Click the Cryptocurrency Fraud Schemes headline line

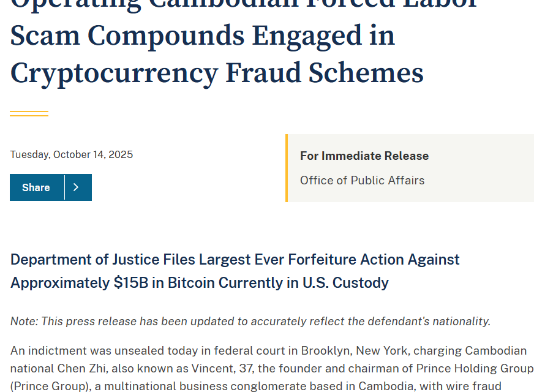pos(217,73)
